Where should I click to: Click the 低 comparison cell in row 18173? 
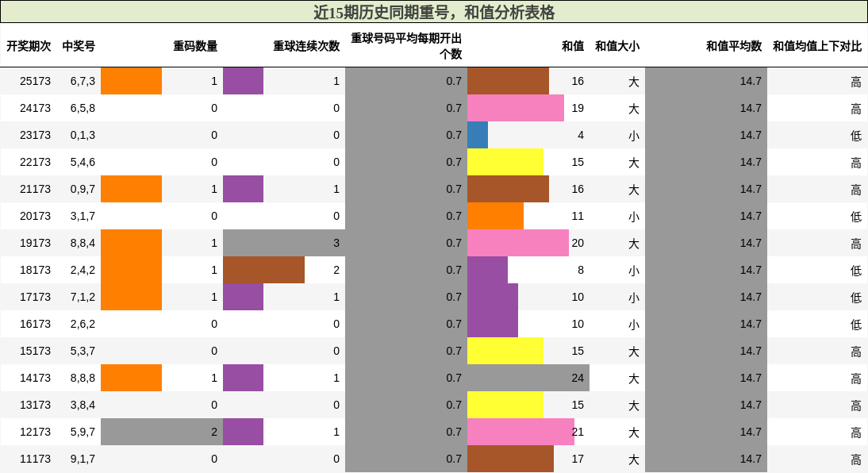856,271
